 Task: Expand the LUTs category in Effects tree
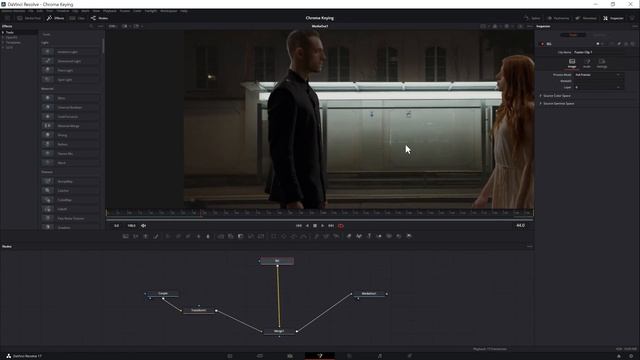point(3,47)
